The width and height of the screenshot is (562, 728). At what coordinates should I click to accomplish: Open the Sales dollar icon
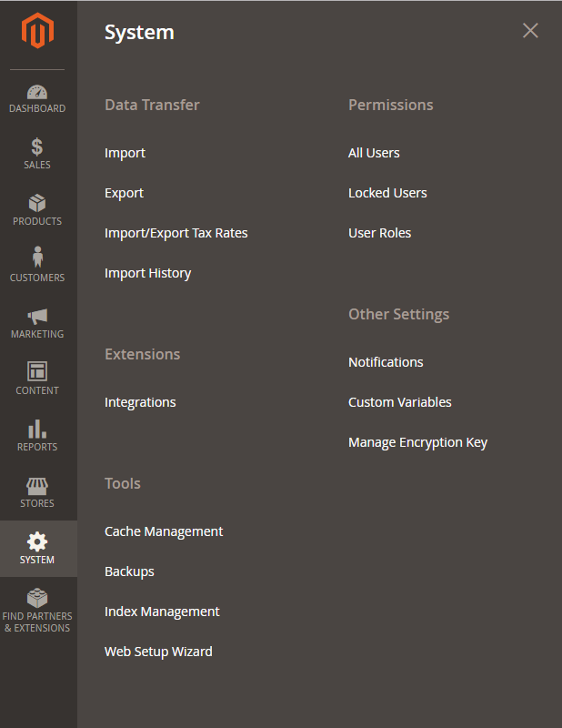pyautogui.click(x=37, y=147)
